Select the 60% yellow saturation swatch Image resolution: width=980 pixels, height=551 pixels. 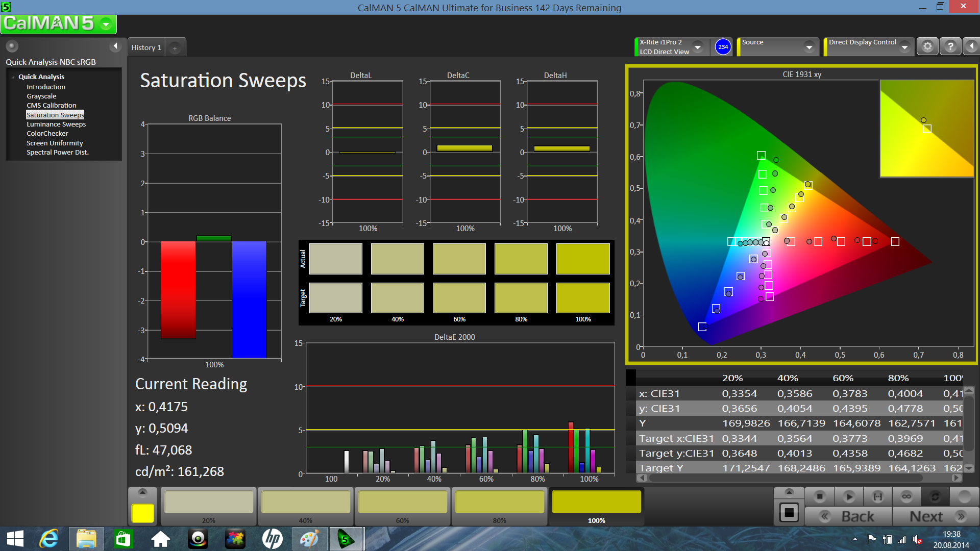[402, 503]
